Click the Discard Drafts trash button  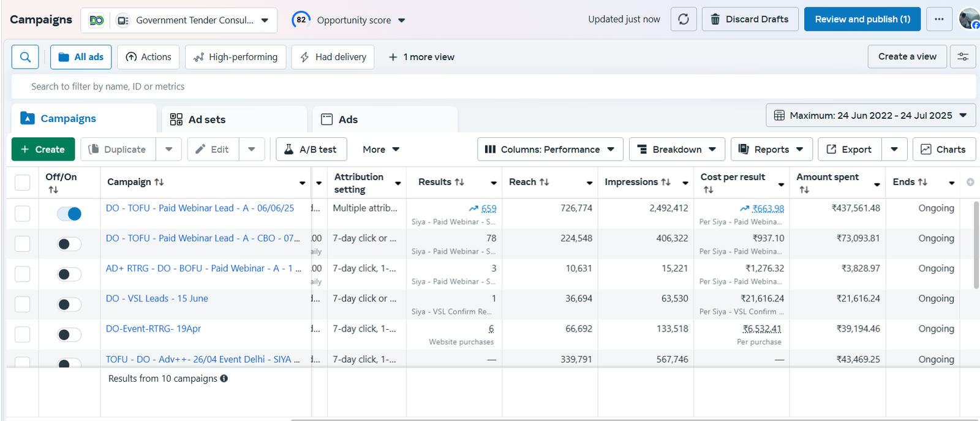pos(750,20)
